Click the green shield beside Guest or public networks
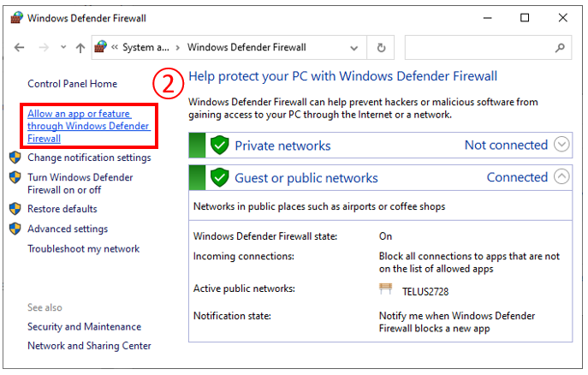 pyautogui.click(x=220, y=178)
